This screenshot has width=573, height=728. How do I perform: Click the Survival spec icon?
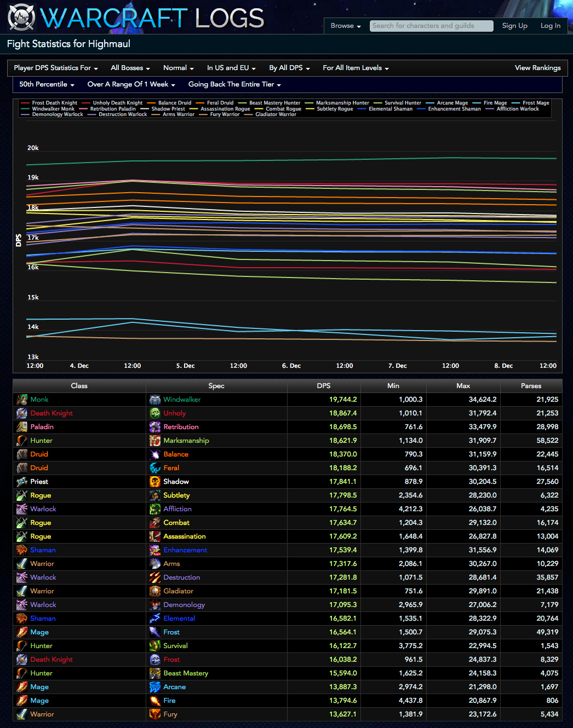tap(155, 646)
